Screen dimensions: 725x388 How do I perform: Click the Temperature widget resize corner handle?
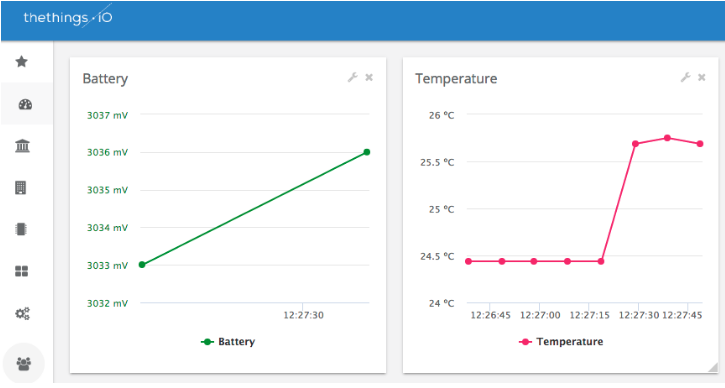713,367
